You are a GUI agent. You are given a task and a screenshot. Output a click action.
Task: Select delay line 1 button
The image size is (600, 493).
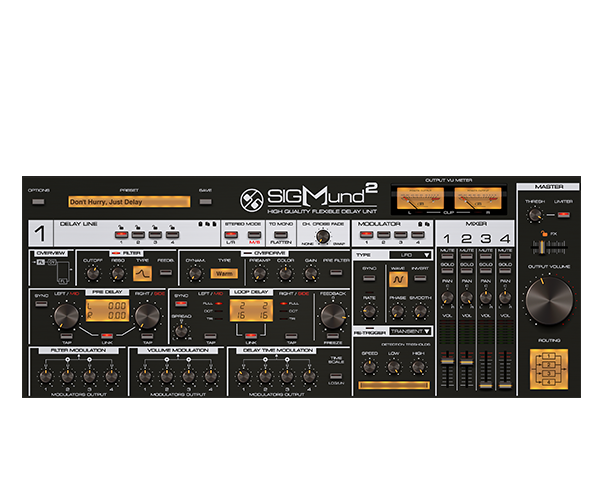121,235
